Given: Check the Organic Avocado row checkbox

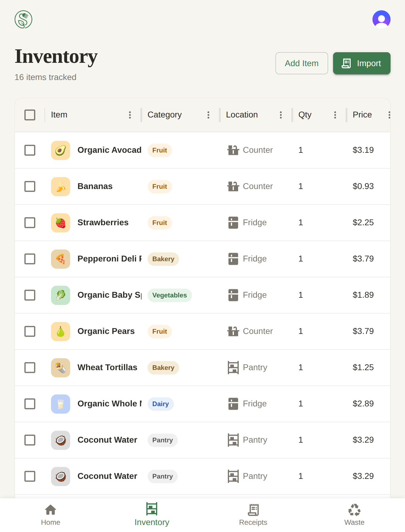Looking at the screenshot, I should click(x=30, y=150).
